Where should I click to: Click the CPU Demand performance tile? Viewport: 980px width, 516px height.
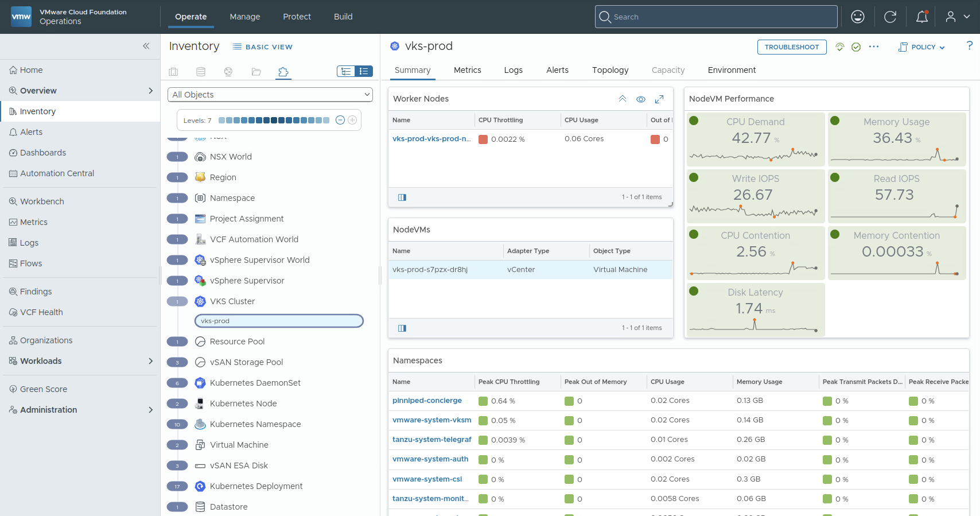(x=756, y=139)
